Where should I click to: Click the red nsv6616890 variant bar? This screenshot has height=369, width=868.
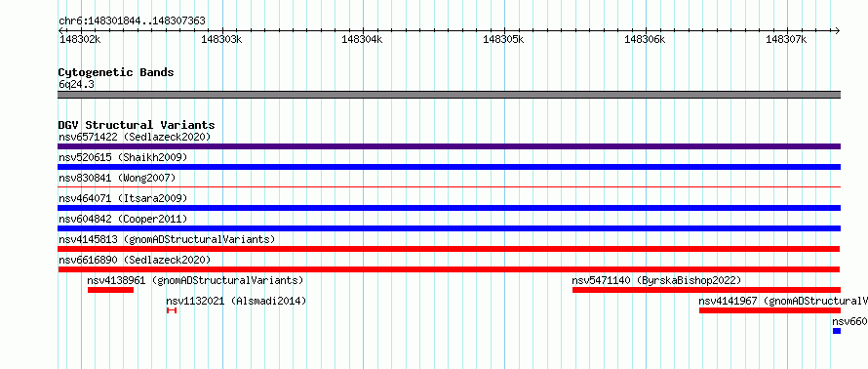click(449, 269)
